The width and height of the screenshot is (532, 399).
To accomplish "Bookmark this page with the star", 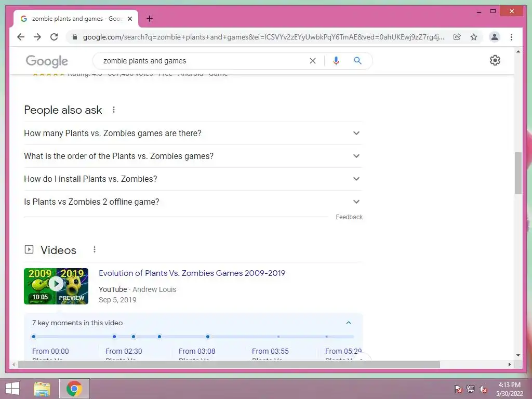I will point(474,37).
